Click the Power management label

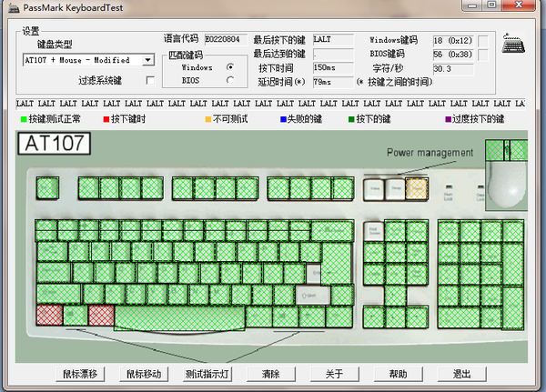tap(430, 153)
